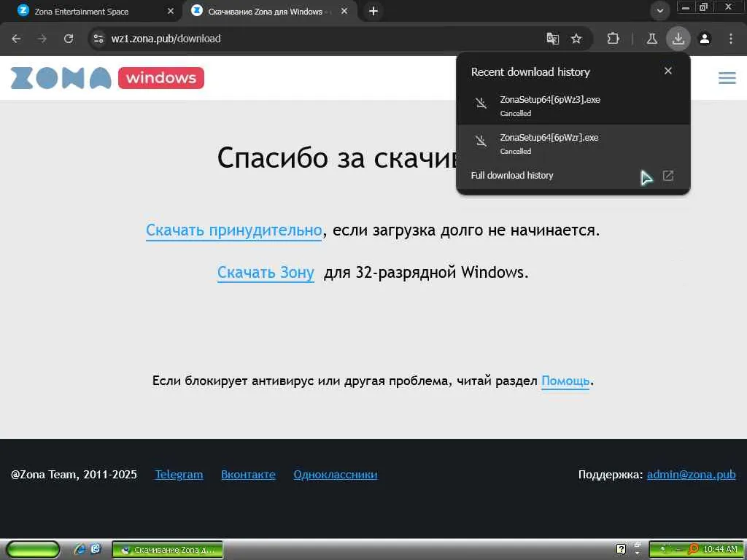Click the Скачать принудительно link
Viewport: 747px width, 560px height.
pos(234,230)
